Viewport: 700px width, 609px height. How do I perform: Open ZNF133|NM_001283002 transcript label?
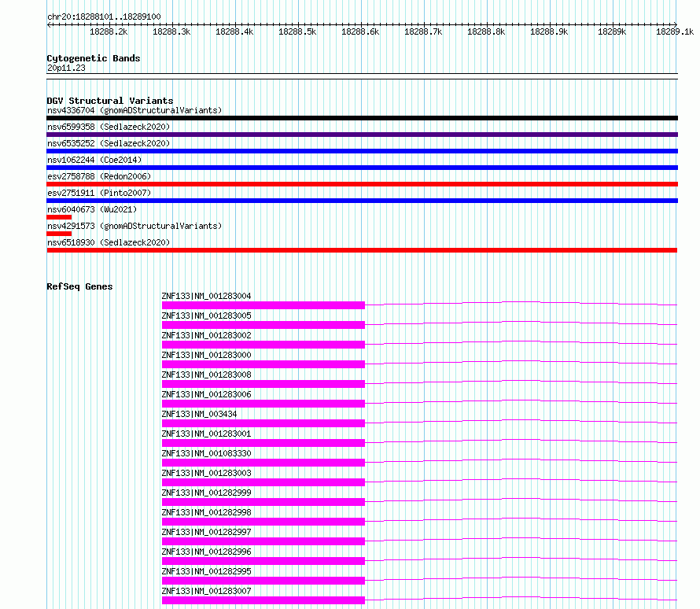tap(206, 335)
